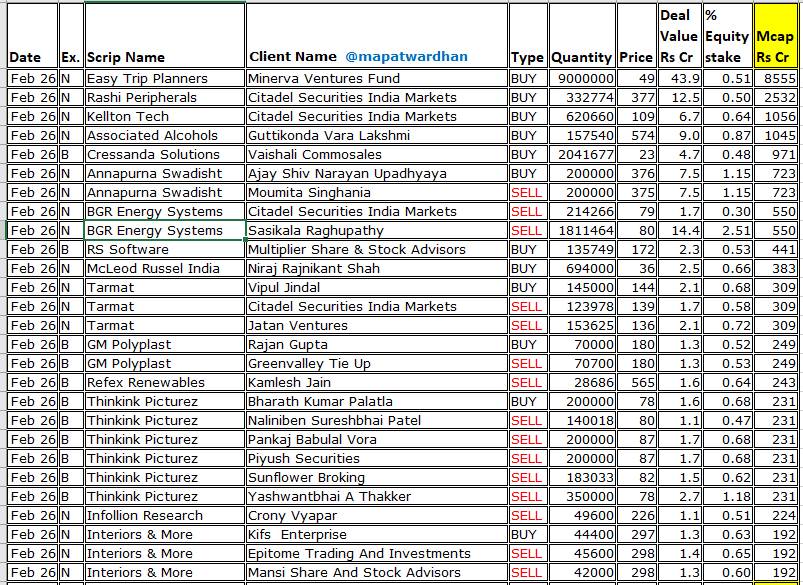The height and width of the screenshot is (585, 803).
Task: Click the RS Software cell
Action: click(164, 249)
